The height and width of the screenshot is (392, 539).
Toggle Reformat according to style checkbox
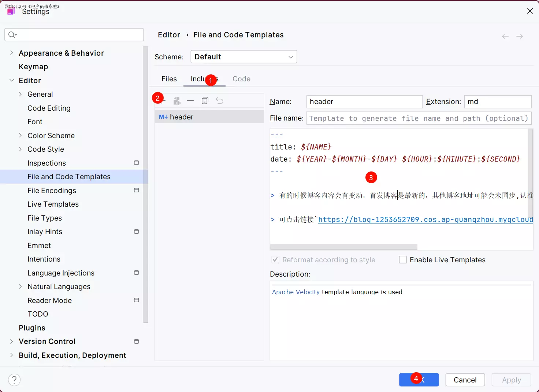[275, 260]
